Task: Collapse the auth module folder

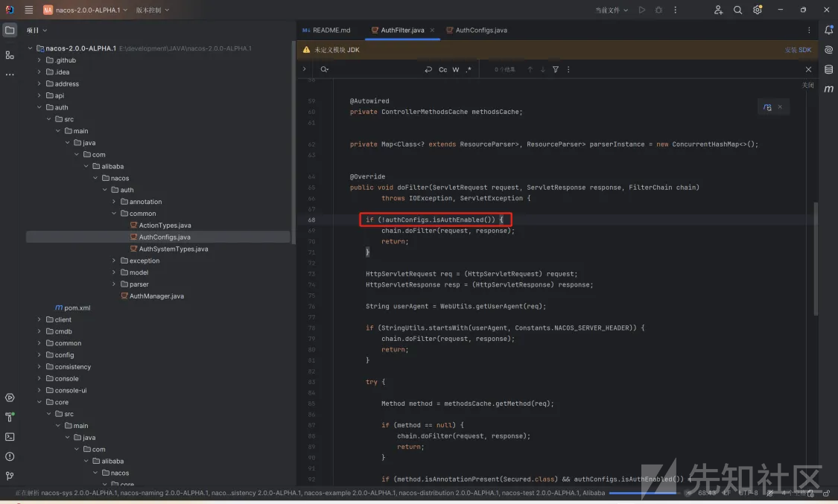Action: coord(39,107)
